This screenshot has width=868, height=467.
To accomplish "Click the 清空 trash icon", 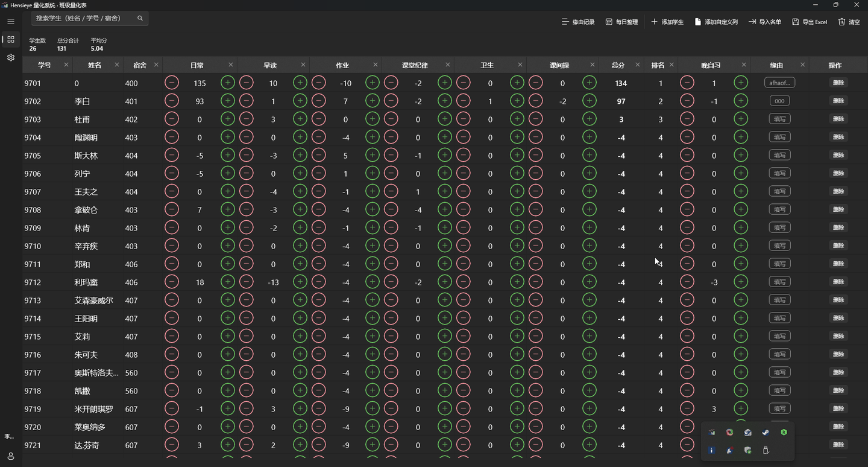I will [x=849, y=22].
